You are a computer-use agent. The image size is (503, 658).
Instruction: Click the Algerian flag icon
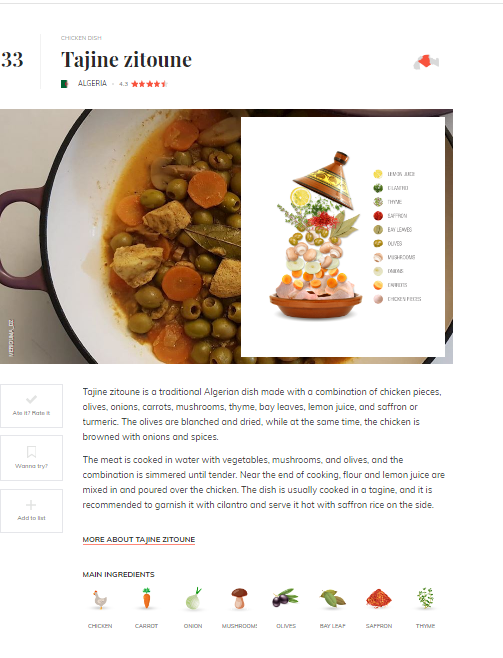point(65,84)
